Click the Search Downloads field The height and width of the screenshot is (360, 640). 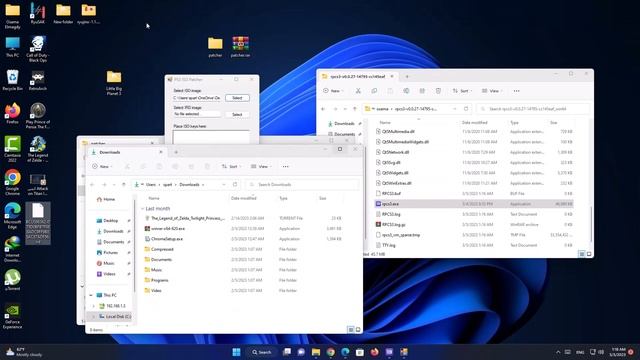(302, 184)
